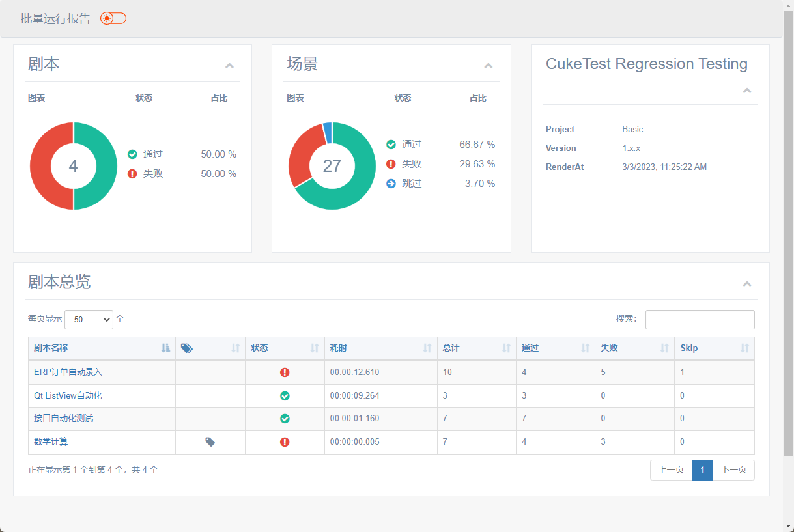Collapse the CukeTest Regression Testing panel
The height and width of the screenshot is (532, 794).
[747, 91]
